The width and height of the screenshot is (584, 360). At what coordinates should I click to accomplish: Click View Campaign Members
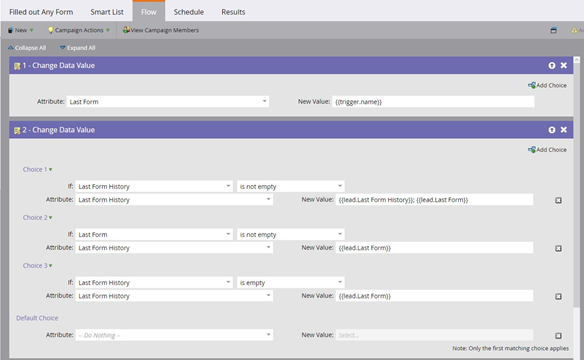tap(161, 30)
